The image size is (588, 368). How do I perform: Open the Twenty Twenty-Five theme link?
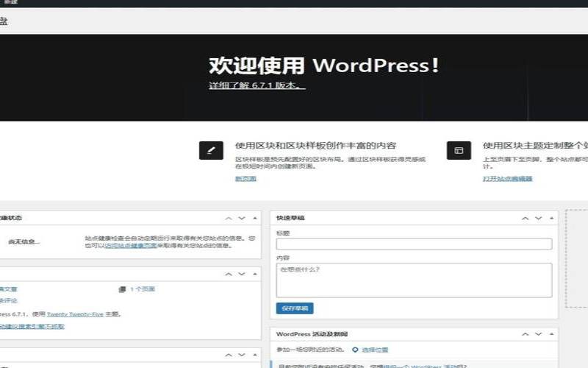pos(74,314)
